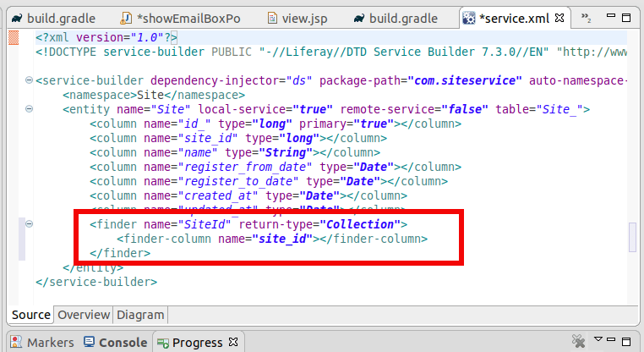Viewport: 644px width, 352px height.
Task: Click the second build.gradle elephant icon
Action: pos(360,18)
